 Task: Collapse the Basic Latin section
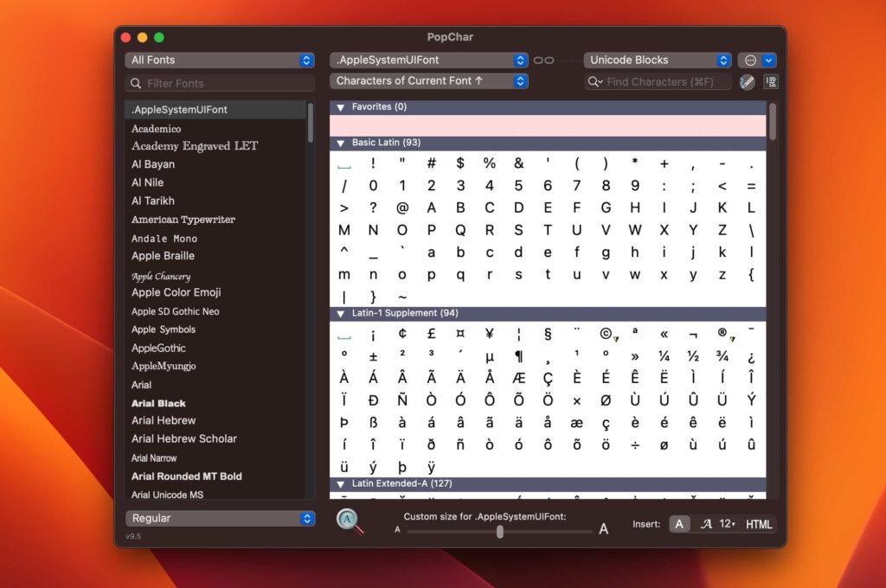[339, 142]
